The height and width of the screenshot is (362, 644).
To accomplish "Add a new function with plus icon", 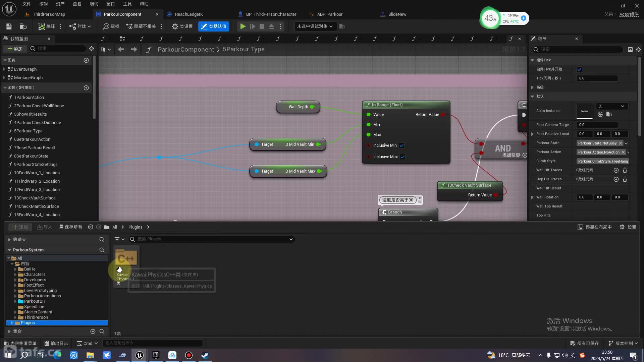I will coord(86,87).
